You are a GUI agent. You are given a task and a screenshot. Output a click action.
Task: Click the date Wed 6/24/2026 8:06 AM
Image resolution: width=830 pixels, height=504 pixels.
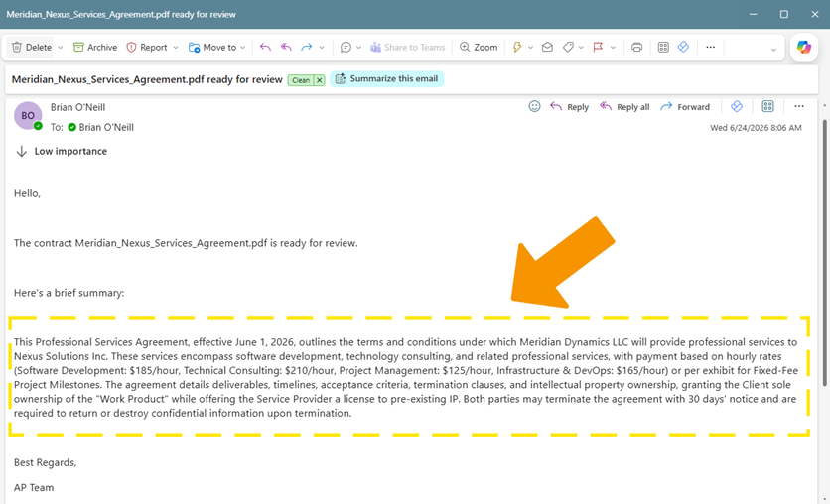coord(756,128)
